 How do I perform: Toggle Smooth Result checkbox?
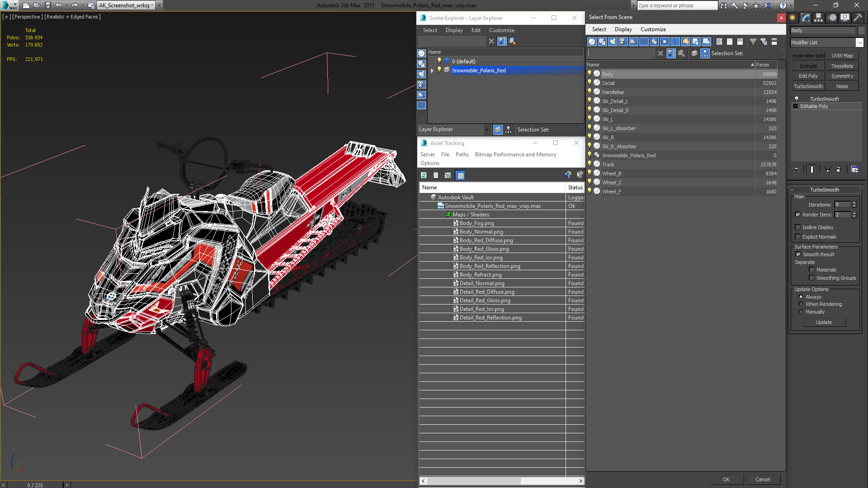click(798, 254)
